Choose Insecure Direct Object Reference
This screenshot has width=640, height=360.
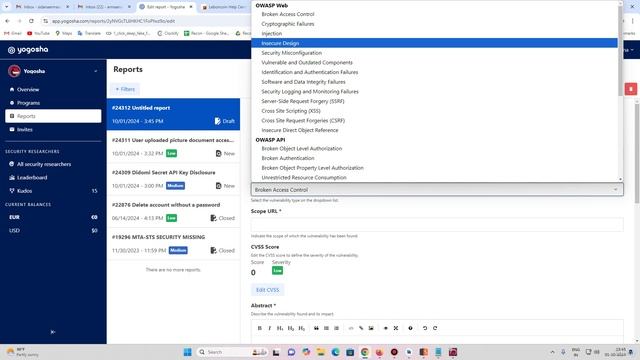click(434, 130)
